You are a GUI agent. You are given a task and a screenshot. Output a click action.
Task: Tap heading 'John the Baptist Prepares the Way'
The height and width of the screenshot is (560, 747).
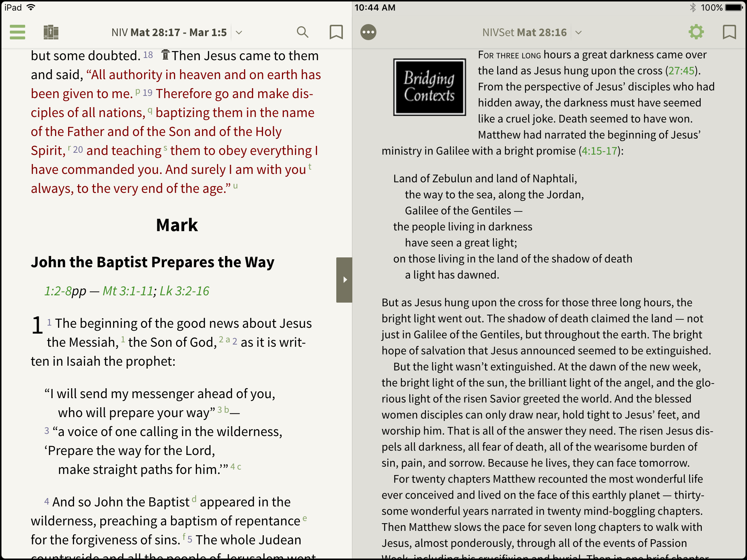[x=152, y=262]
